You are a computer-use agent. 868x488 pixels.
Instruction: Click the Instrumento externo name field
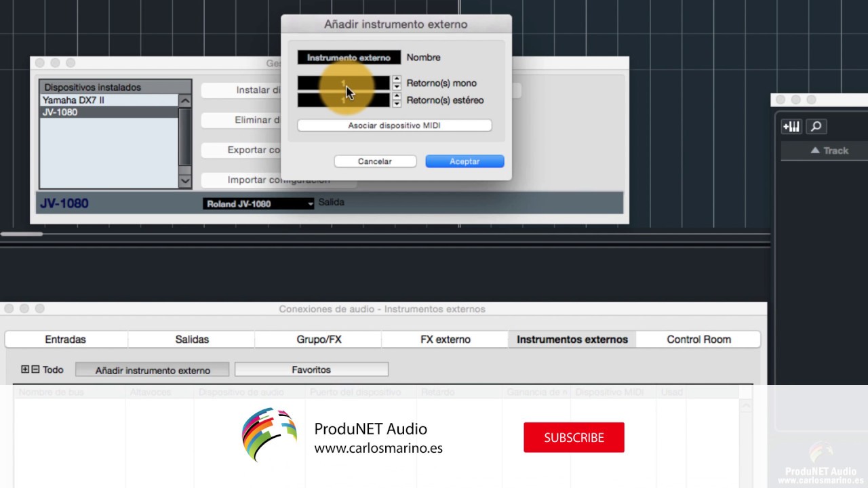[x=349, y=58]
